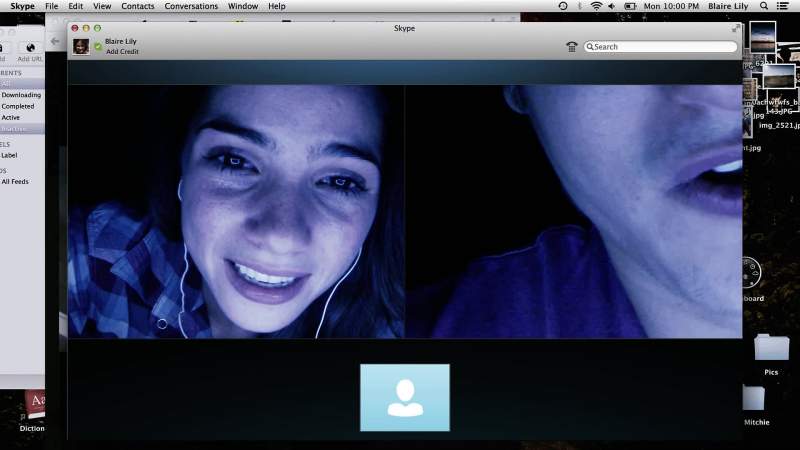
Task: Click the Blaire Lily name in Skype header
Action: point(121,41)
